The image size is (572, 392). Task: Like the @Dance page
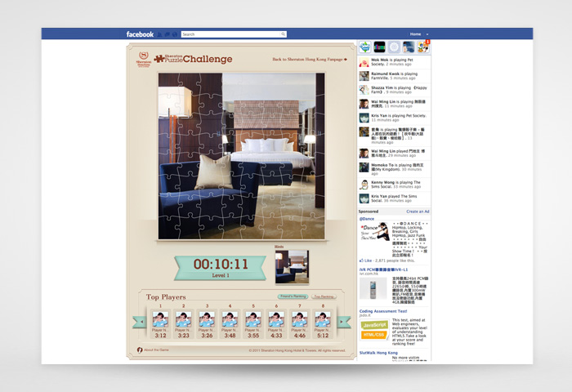click(365, 261)
